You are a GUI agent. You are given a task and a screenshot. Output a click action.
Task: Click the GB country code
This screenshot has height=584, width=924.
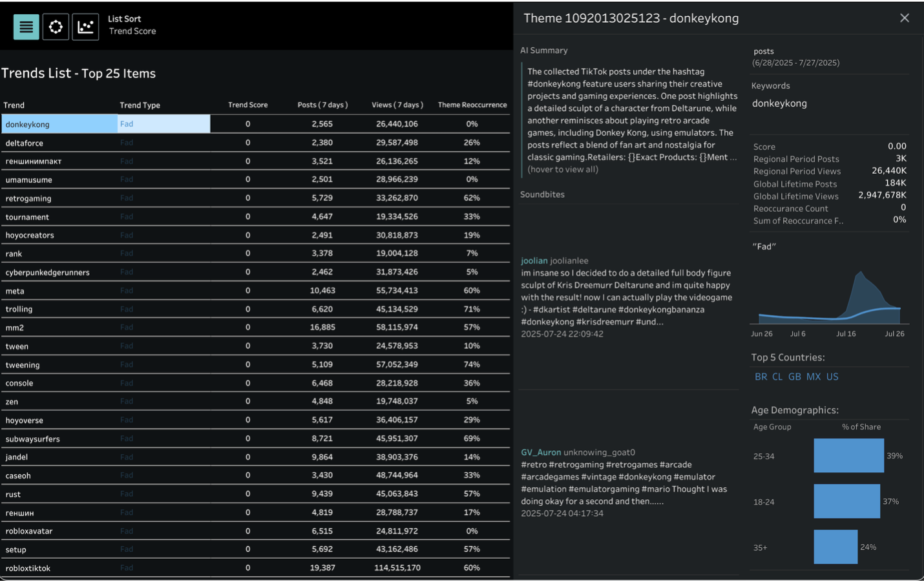click(x=795, y=377)
